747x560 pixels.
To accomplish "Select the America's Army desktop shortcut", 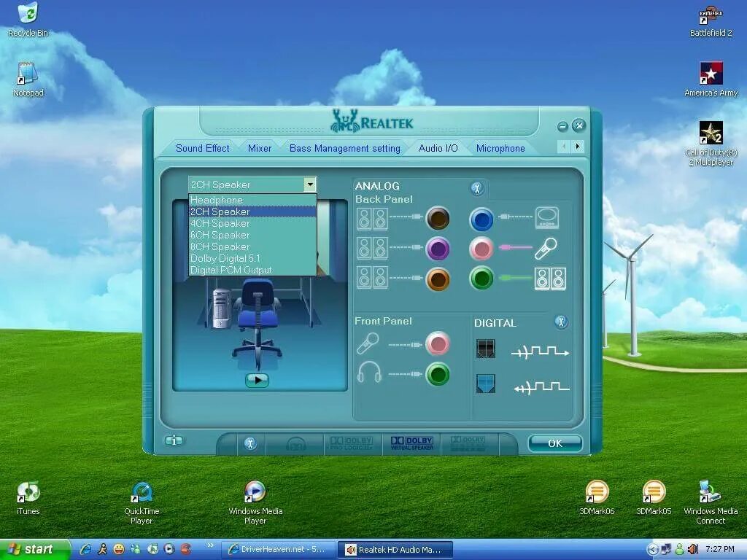I will 711,79.
